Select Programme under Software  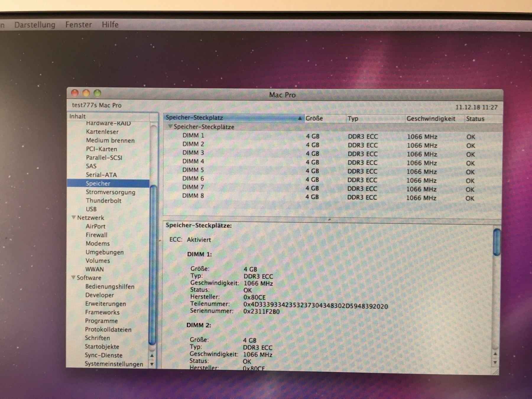click(x=101, y=321)
